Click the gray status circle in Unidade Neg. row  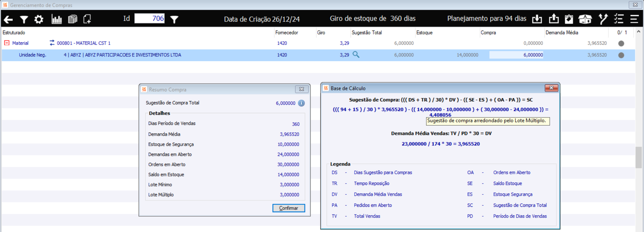(621, 55)
